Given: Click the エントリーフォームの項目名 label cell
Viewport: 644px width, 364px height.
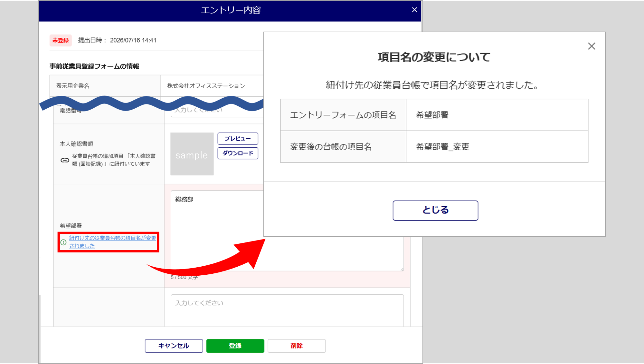Looking at the screenshot, I should (x=343, y=115).
